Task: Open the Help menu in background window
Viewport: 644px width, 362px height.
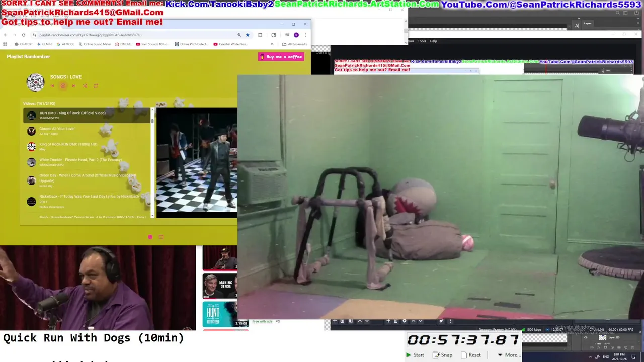Action: click(x=433, y=41)
